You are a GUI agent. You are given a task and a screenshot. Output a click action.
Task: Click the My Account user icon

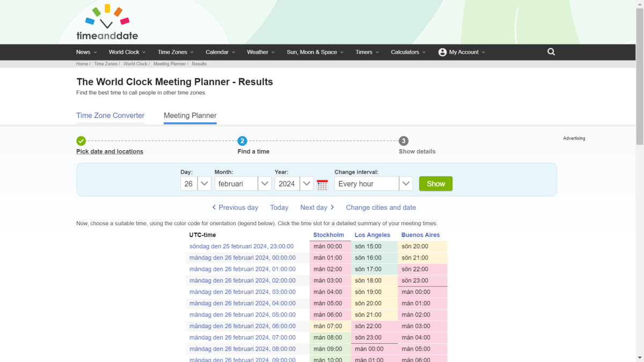point(442,52)
